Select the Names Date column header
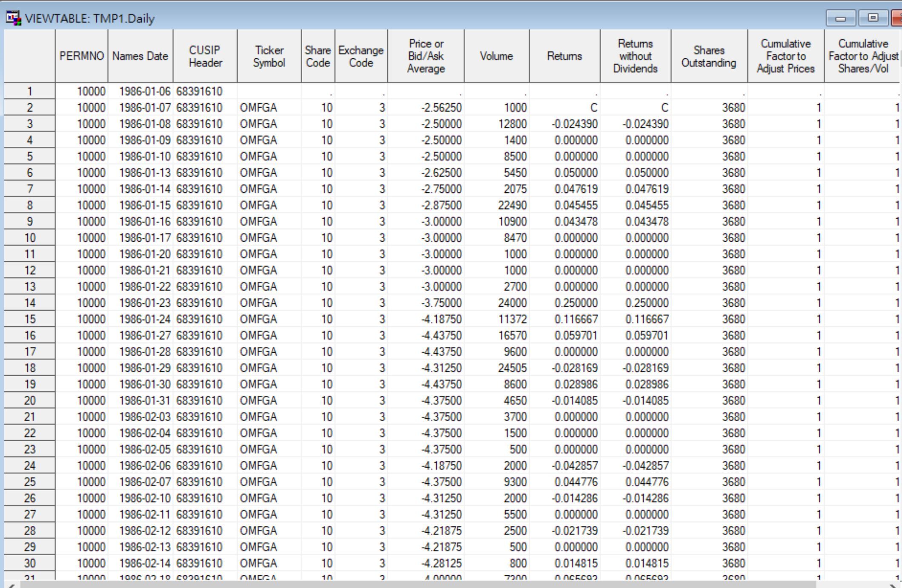902x588 pixels. pyautogui.click(x=140, y=56)
